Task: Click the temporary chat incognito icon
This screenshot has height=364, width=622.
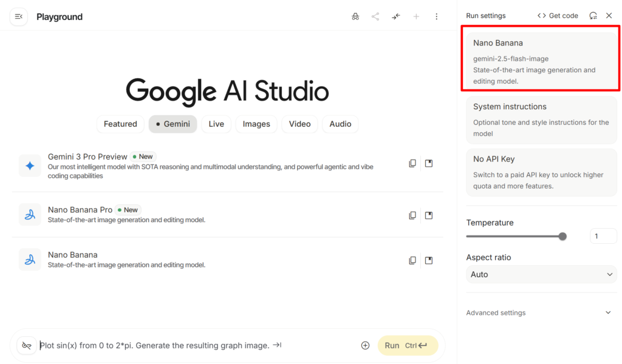Action: (355, 16)
